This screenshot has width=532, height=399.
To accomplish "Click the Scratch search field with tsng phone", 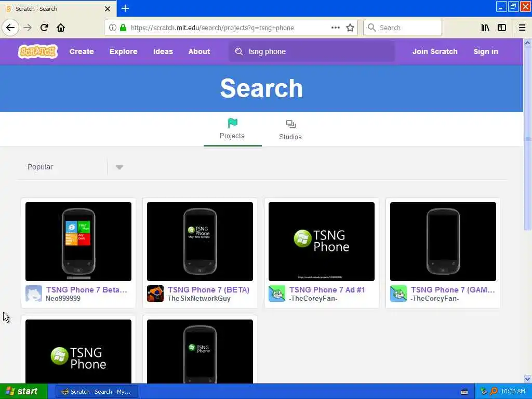I will pos(312,51).
